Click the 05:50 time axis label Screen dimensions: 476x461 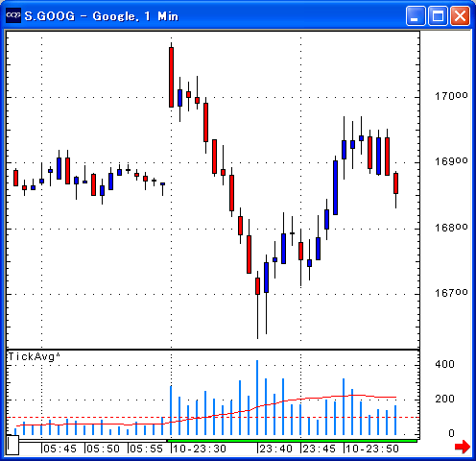[x=103, y=449]
